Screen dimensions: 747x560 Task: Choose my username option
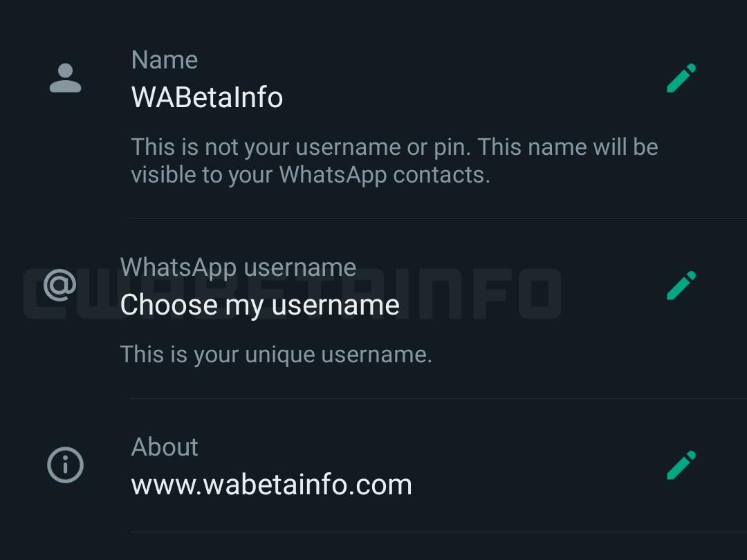(x=259, y=305)
